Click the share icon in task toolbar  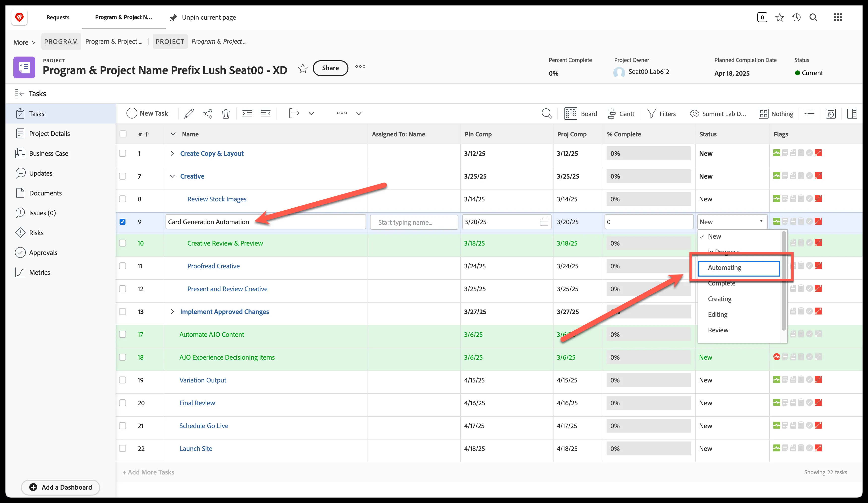(207, 113)
